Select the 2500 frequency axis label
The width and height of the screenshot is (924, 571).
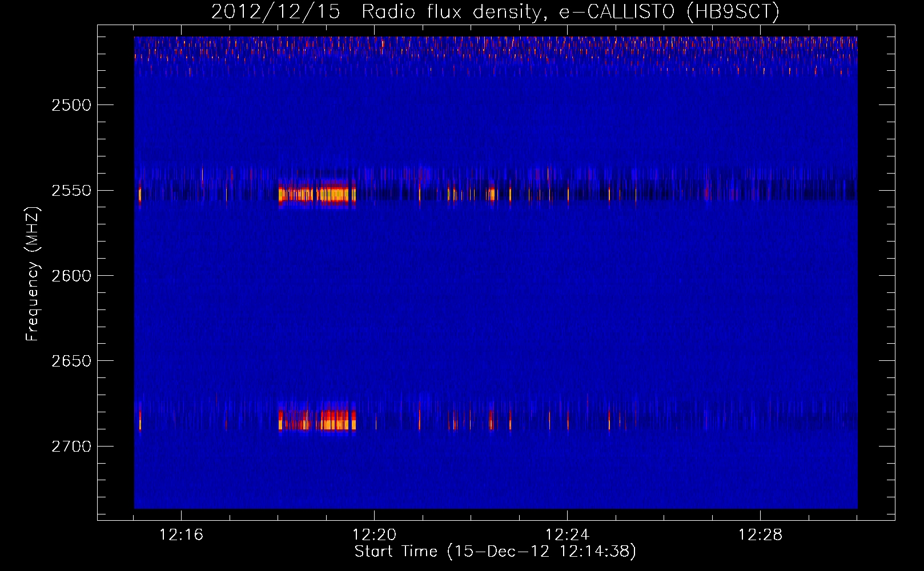pyautogui.click(x=71, y=105)
